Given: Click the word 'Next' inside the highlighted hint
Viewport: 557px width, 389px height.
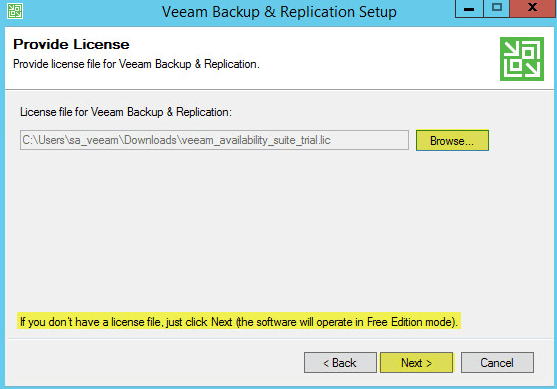Looking at the screenshot, I should 222,322.
